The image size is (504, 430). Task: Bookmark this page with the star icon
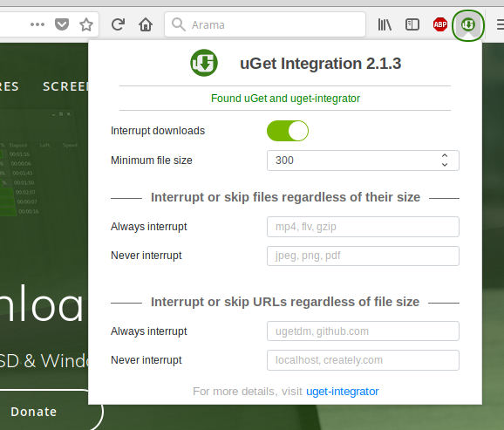point(86,24)
